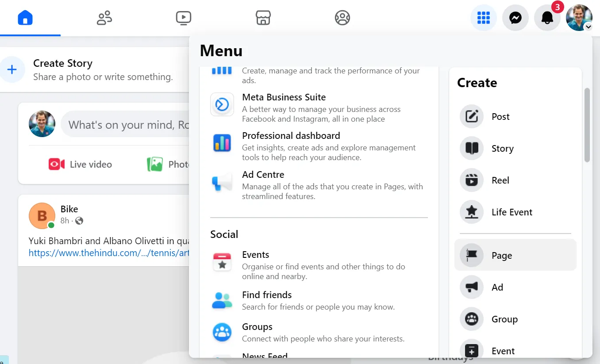Create a Reel from the Create panel
This screenshot has height=364, width=600.
[x=500, y=180]
